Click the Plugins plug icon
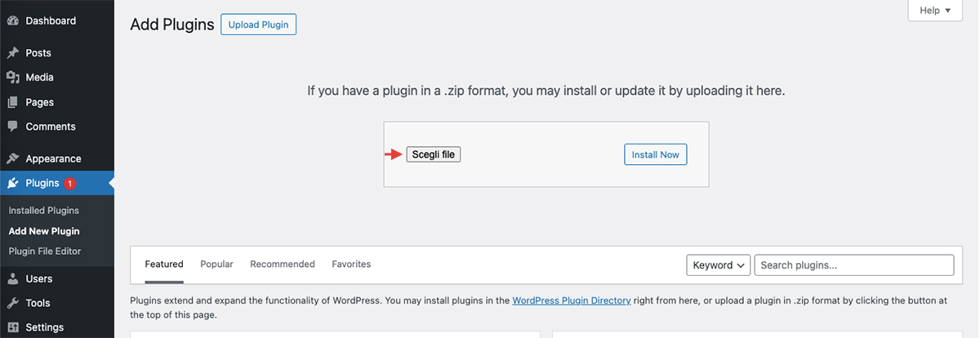 (13, 184)
